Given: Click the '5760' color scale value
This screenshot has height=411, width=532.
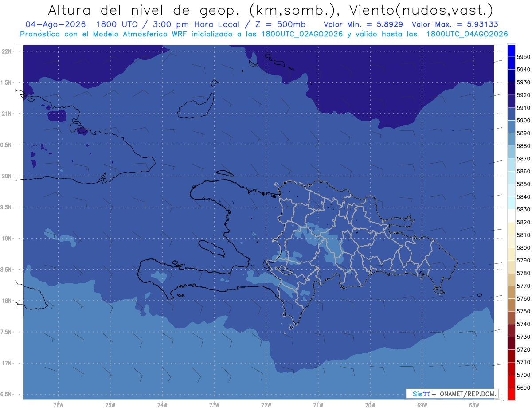Looking at the screenshot, I should [523, 299].
